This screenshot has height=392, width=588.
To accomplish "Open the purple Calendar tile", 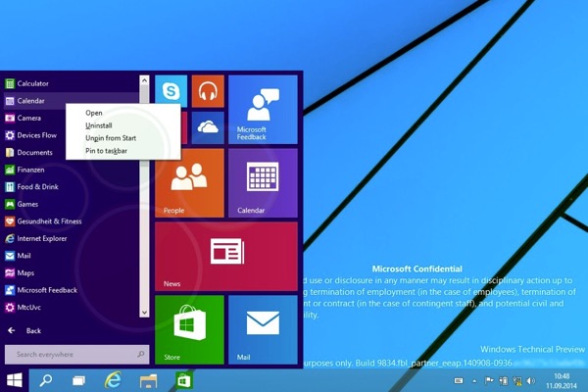I will pos(263,183).
